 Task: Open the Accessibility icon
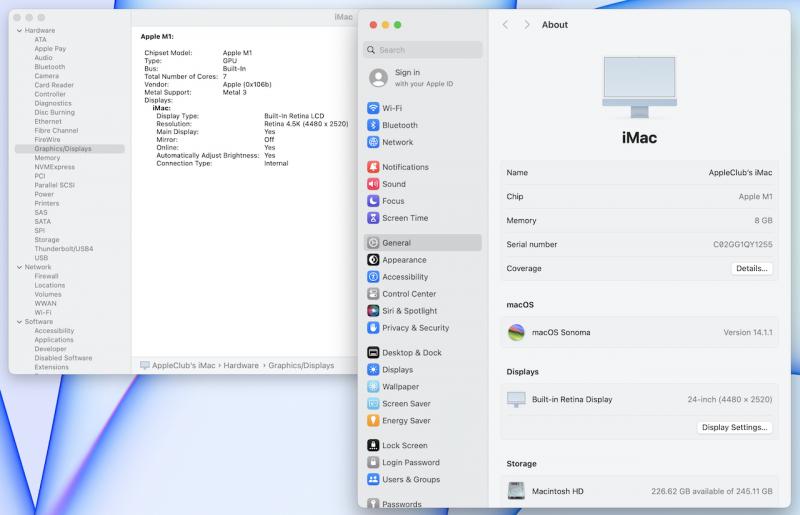coord(373,277)
